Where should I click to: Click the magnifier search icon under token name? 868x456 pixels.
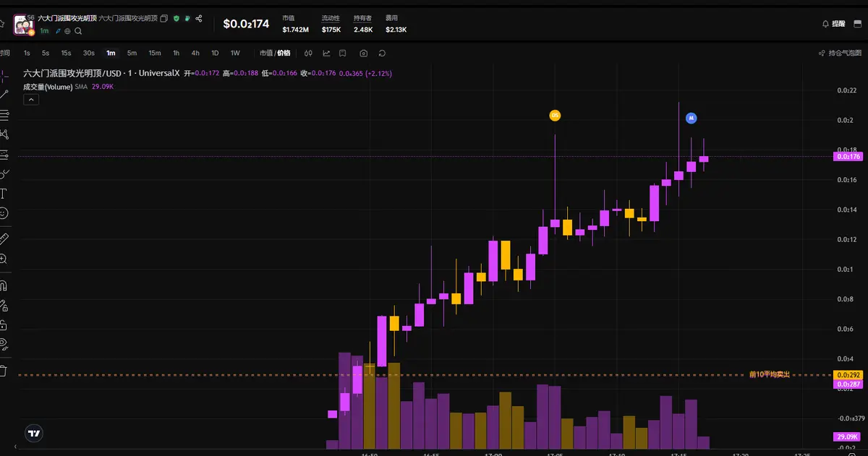78,31
